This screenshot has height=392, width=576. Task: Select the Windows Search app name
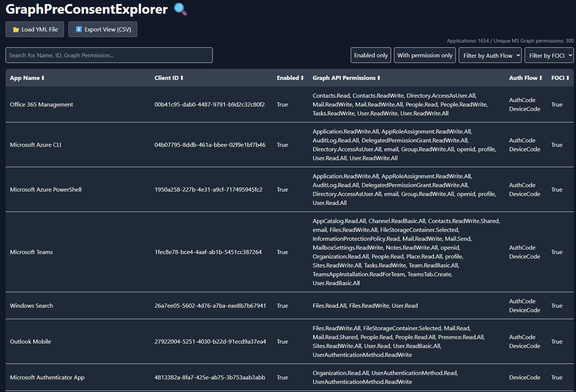click(x=31, y=306)
